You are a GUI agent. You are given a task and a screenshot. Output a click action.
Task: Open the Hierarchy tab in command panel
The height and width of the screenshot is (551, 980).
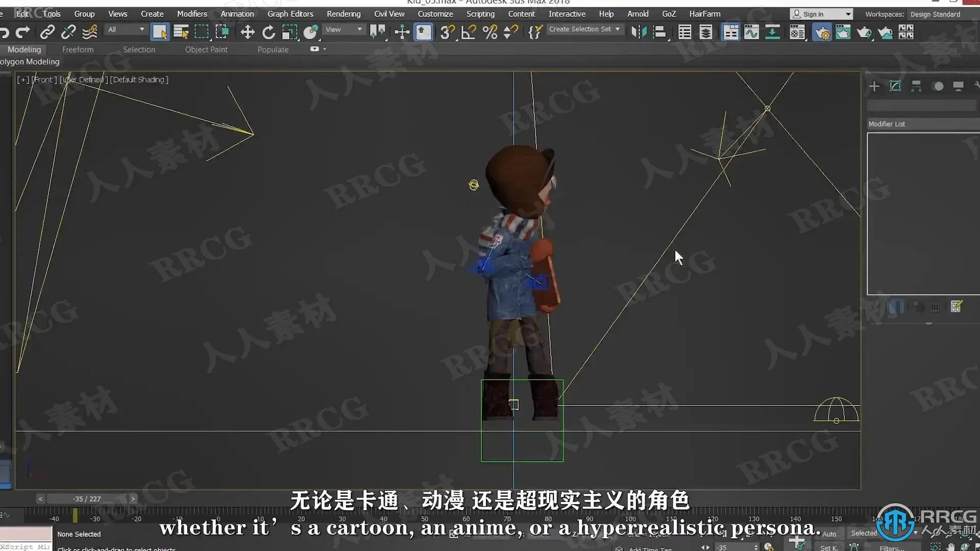click(x=916, y=86)
